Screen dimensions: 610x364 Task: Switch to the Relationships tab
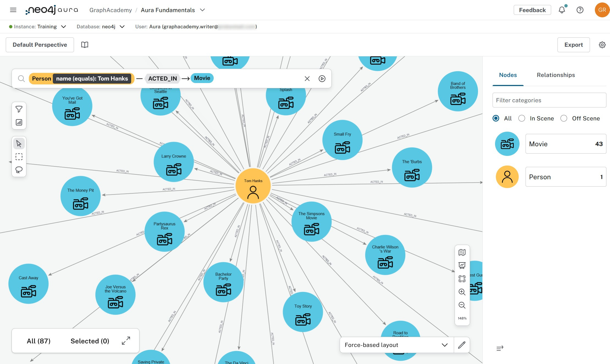tap(556, 75)
